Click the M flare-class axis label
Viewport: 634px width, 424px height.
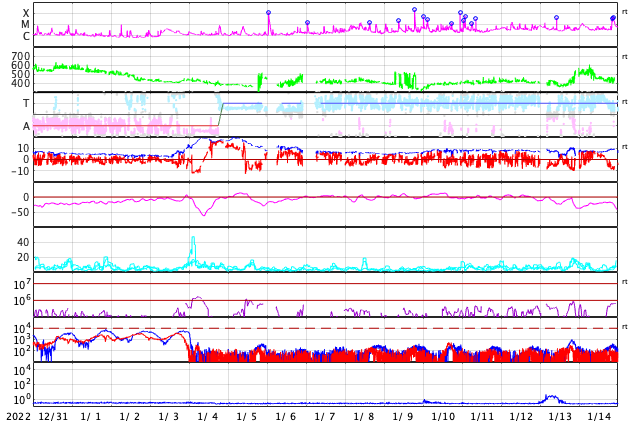(26, 25)
